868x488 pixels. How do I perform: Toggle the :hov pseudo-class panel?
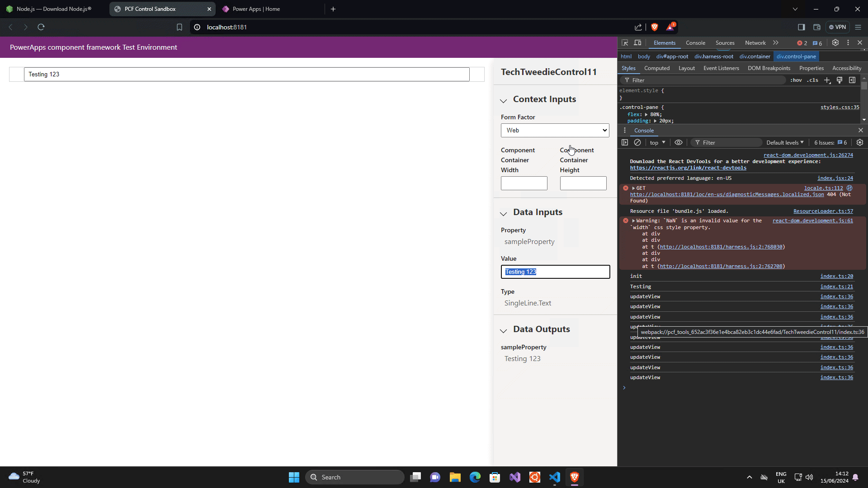tap(795, 80)
